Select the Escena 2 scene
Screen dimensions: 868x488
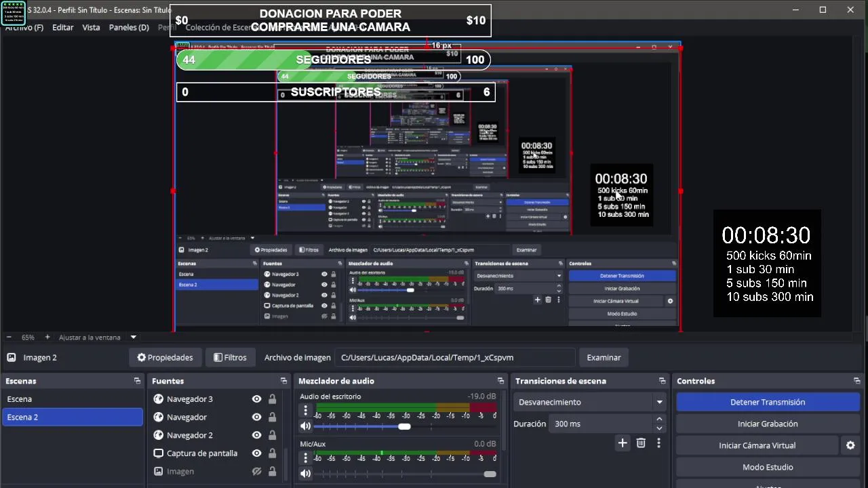72,417
